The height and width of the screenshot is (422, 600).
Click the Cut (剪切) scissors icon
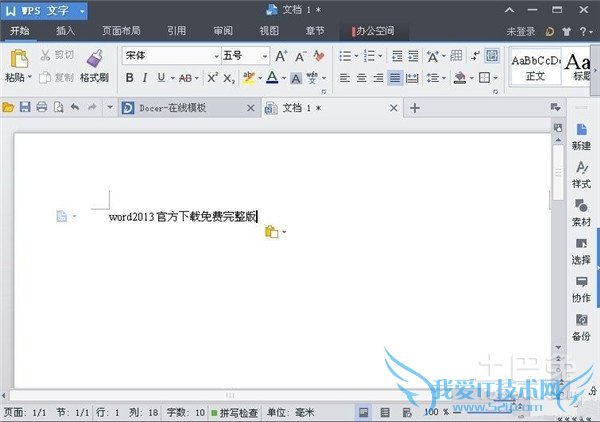coord(45,55)
